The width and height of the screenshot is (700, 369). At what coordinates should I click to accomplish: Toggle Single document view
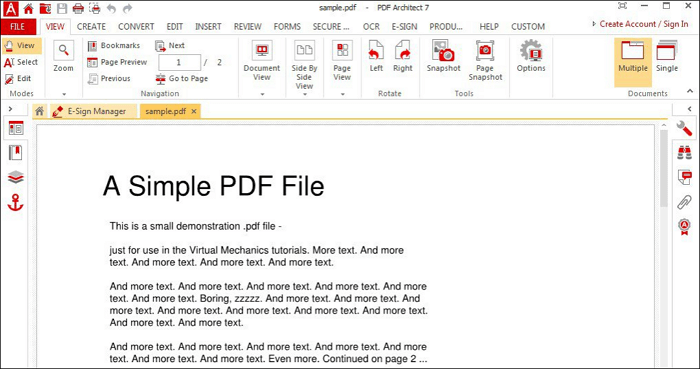tap(667, 56)
